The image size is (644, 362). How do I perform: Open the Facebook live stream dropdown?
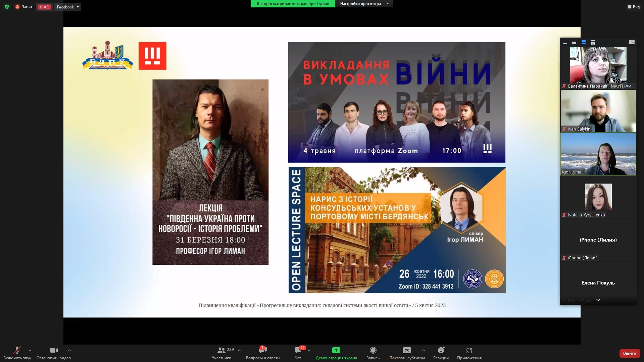pos(68,7)
